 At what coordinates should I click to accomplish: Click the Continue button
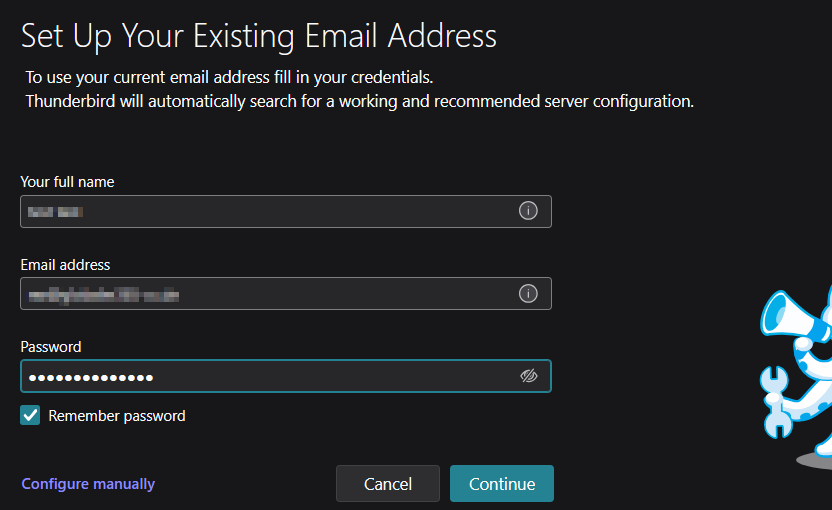point(501,483)
